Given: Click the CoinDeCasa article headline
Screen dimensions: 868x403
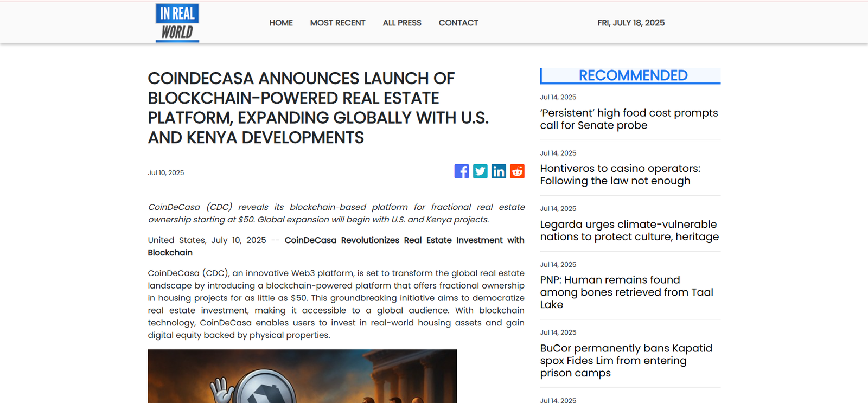Looking at the screenshot, I should [318, 108].
